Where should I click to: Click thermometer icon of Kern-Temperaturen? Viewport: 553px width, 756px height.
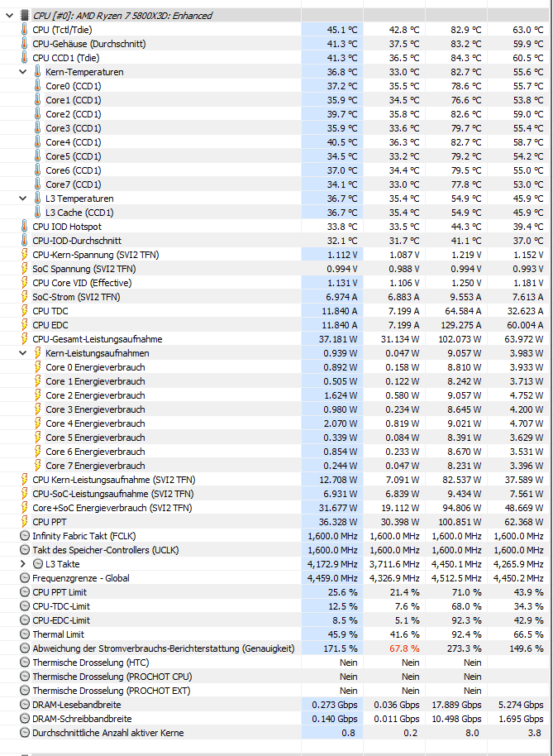[x=37, y=72]
